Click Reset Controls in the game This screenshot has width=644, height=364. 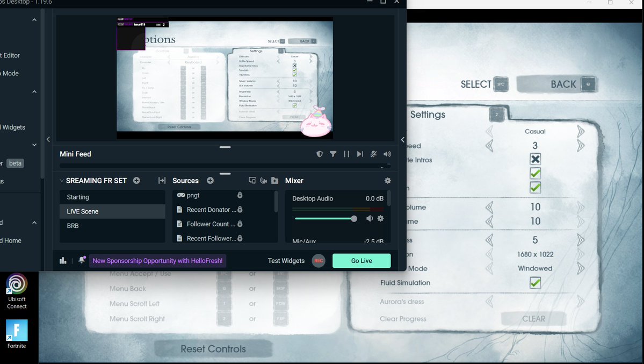[x=213, y=349]
